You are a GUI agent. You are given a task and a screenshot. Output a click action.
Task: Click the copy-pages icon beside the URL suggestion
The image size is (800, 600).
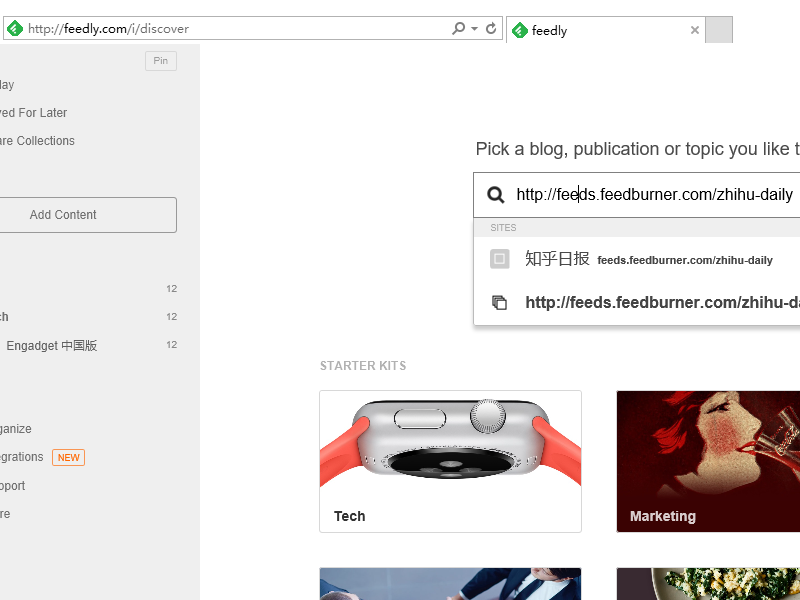click(500, 302)
